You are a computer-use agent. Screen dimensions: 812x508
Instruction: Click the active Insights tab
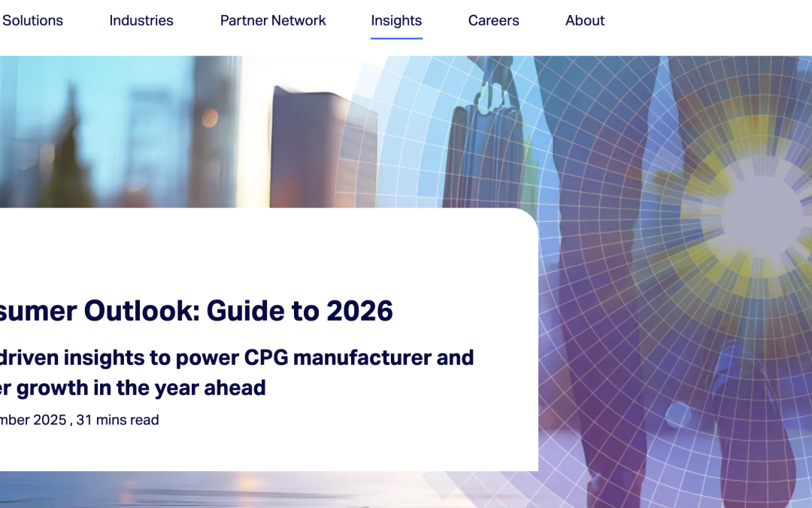(x=396, y=21)
